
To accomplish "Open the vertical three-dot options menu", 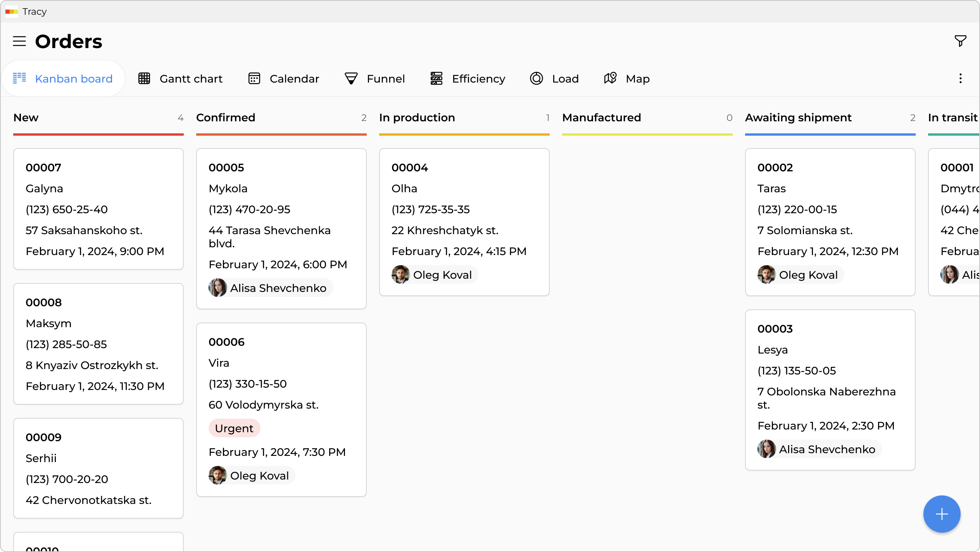I will [x=960, y=79].
